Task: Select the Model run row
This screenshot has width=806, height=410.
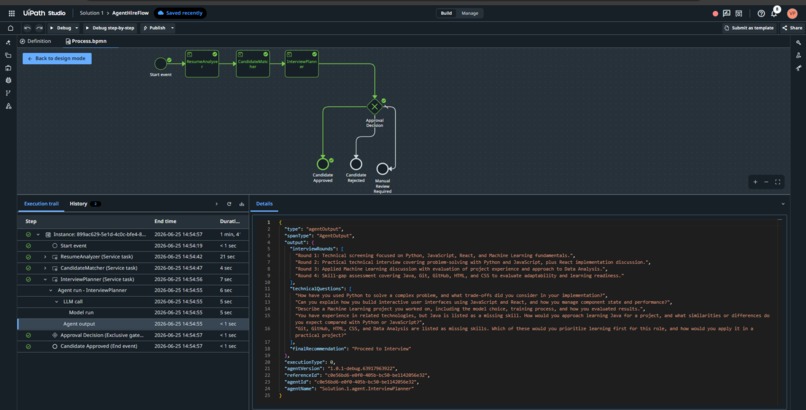Action: point(133,313)
